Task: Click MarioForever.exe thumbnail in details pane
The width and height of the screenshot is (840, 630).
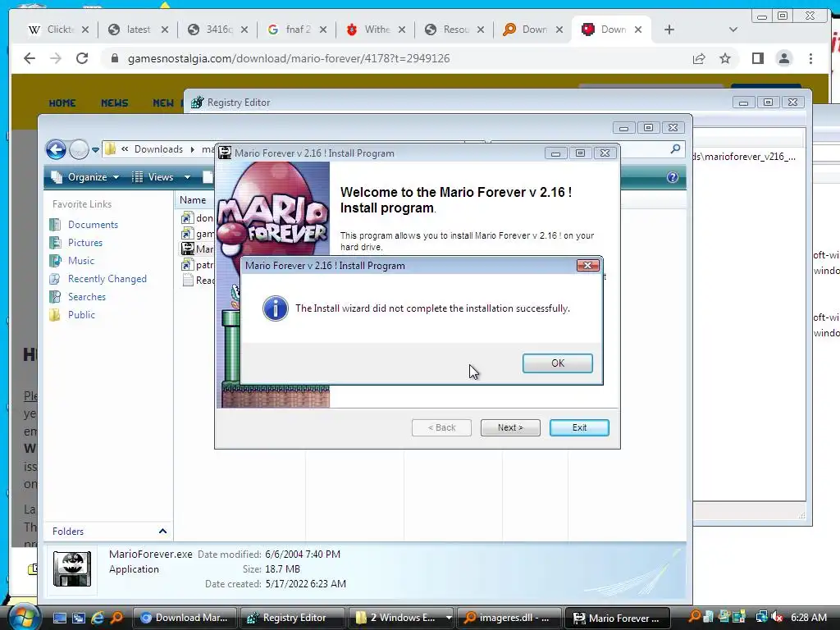Action: [x=72, y=569]
